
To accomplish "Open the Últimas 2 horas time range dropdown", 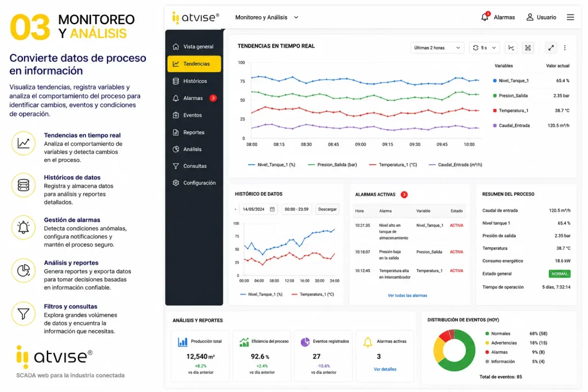I will click(x=437, y=48).
